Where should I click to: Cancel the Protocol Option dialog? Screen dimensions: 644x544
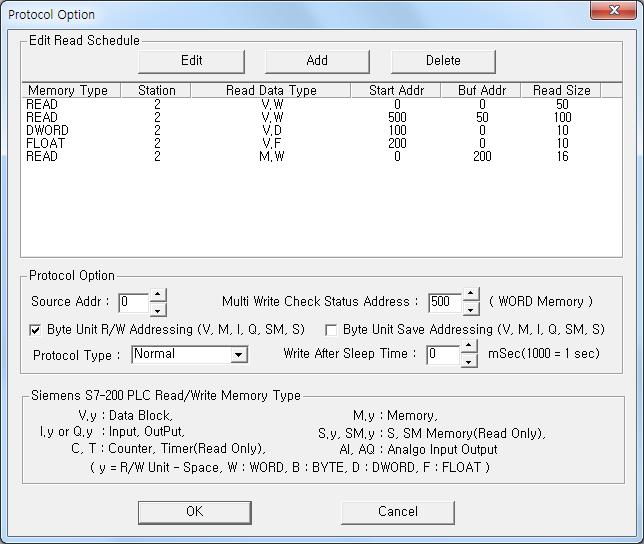[x=397, y=511]
